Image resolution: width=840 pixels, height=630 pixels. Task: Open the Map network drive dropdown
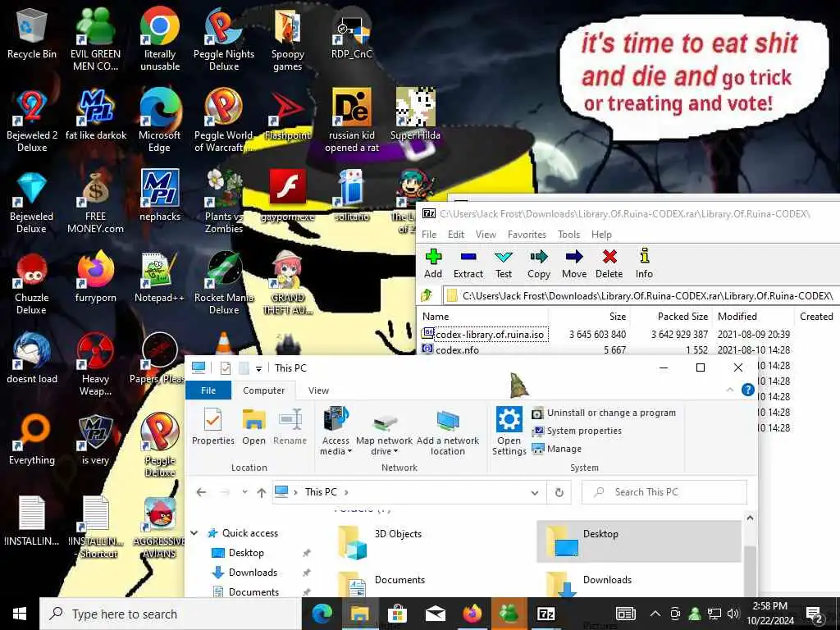coord(384,431)
